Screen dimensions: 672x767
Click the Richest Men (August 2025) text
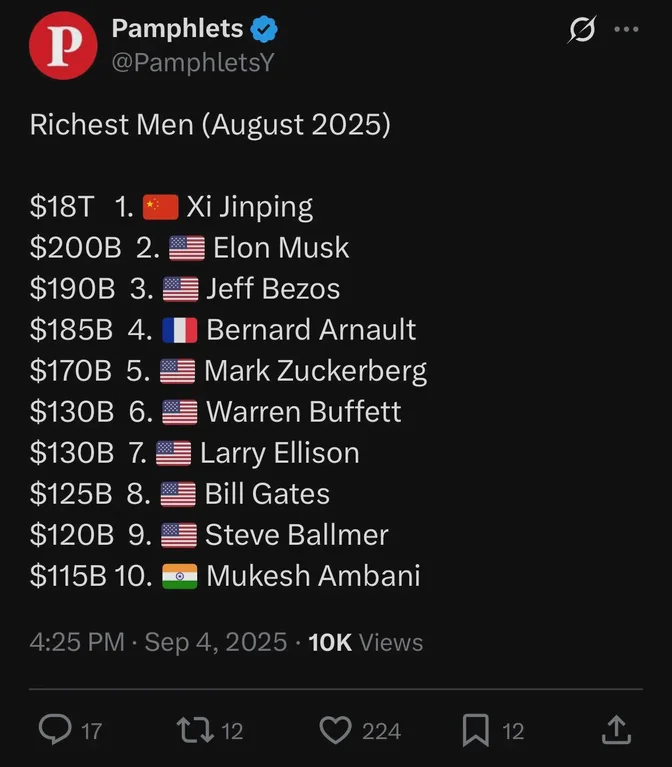(x=210, y=125)
